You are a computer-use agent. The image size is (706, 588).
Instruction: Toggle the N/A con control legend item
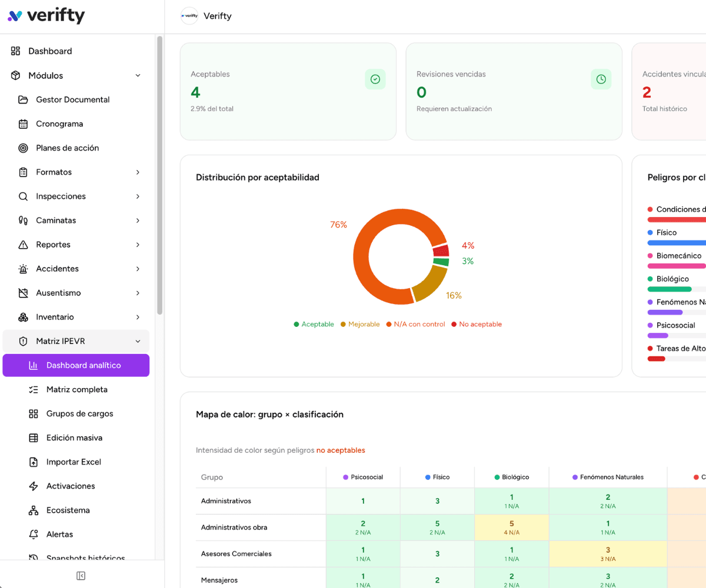415,324
